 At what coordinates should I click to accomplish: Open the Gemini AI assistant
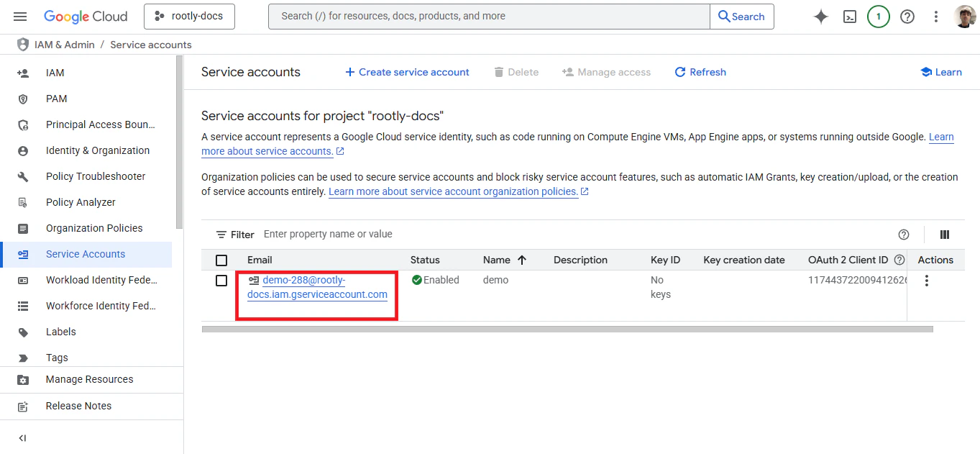click(820, 16)
